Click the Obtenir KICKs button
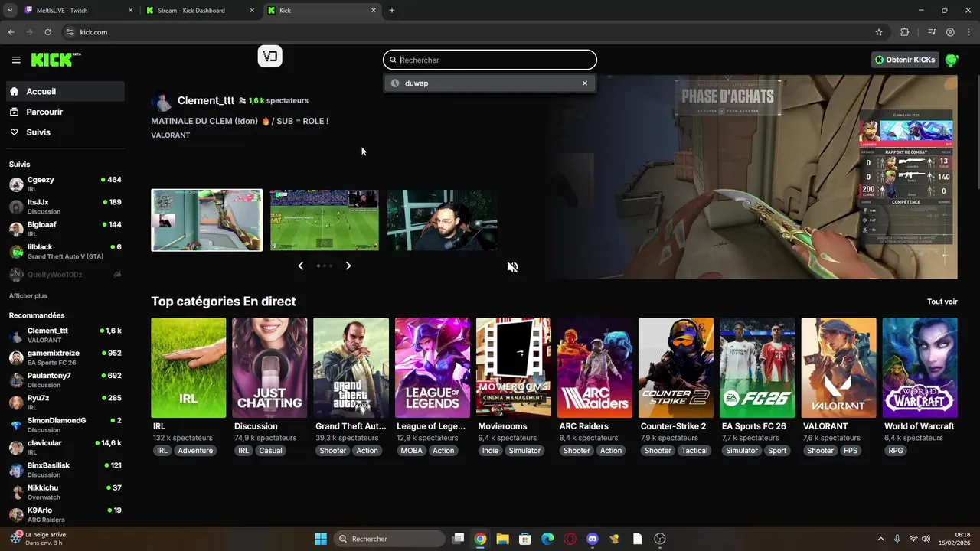The width and height of the screenshot is (980, 551). (x=905, y=60)
